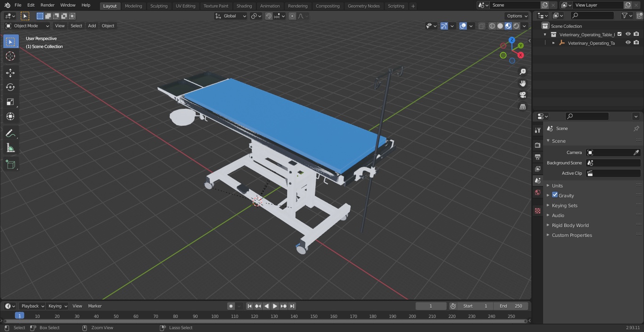644x332 pixels.
Task: Expand the Units panel
Action: point(557,186)
